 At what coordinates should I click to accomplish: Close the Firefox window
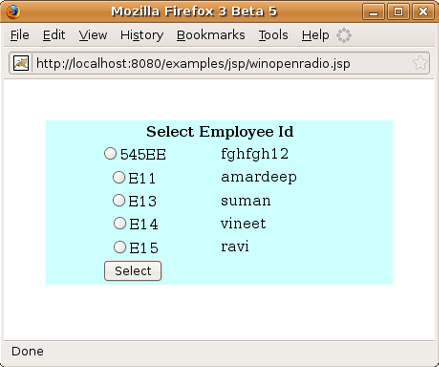(x=423, y=12)
